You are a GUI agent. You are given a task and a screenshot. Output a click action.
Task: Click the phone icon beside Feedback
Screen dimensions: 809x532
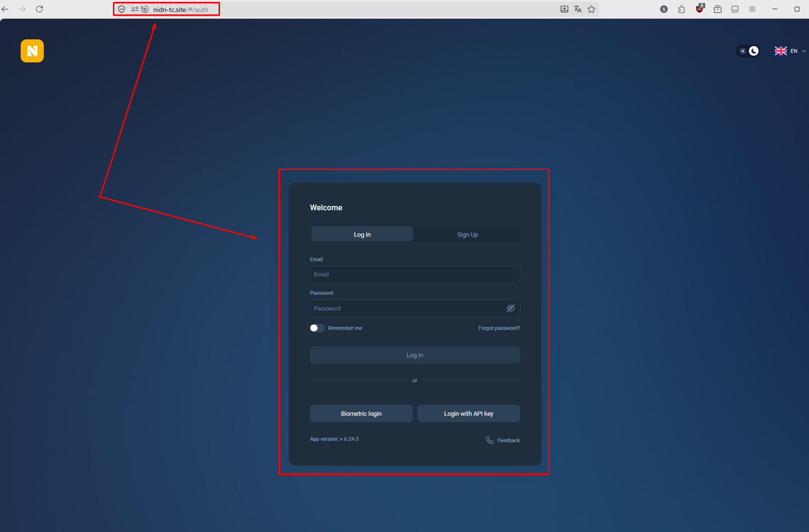[490, 440]
